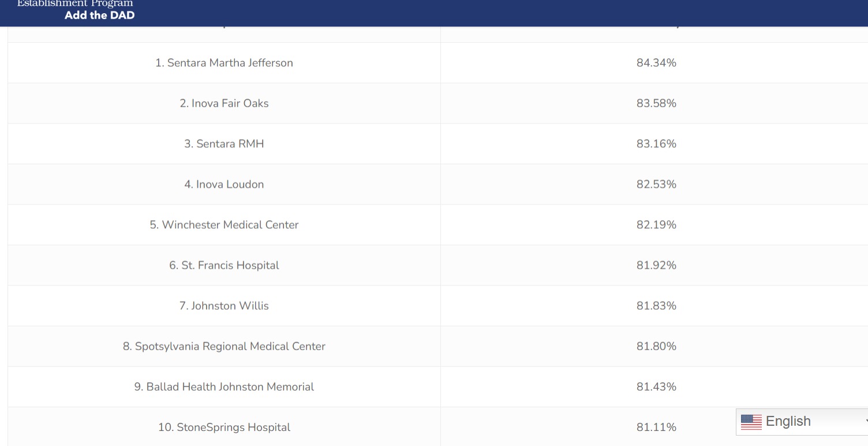
Task: Click the 81.43% percentage value
Action: pyautogui.click(x=656, y=386)
